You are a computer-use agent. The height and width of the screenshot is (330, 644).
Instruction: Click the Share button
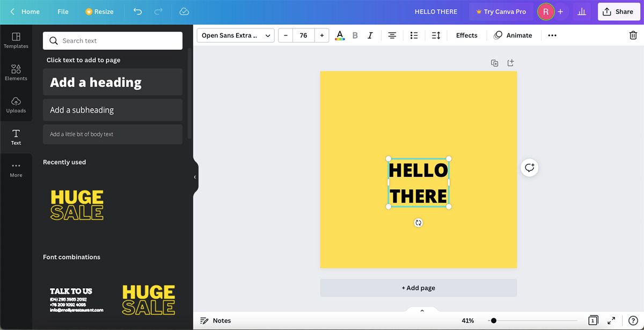tap(618, 11)
